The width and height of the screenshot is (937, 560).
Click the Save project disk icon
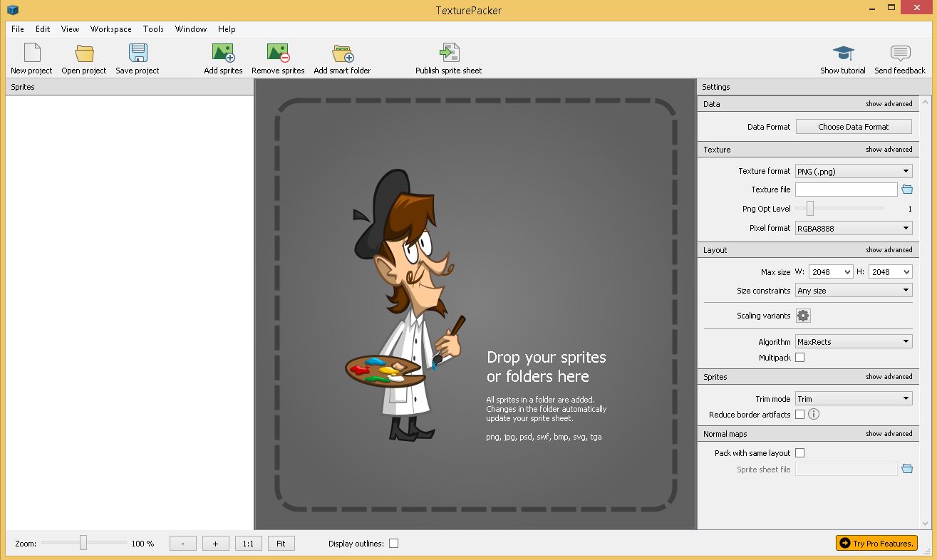pyautogui.click(x=138, y=53)
